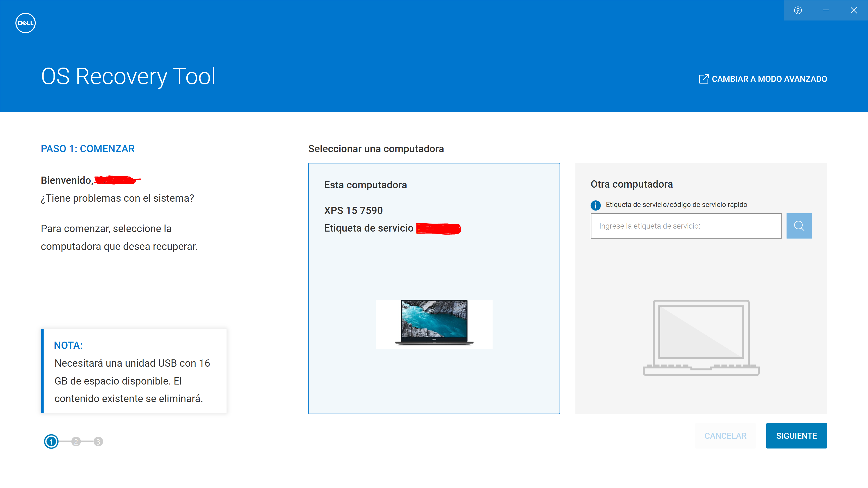Image resolution: width=868 pixels, height=488 pixels.
Task: Click step 1 indicator circle
Action: pyautogui.click(x=51, y=442)
